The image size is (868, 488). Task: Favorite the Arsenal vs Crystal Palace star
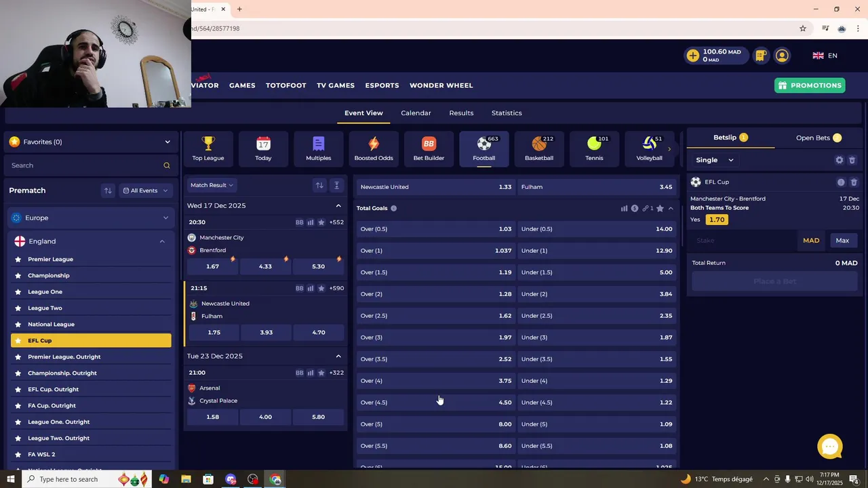(321, 373)
